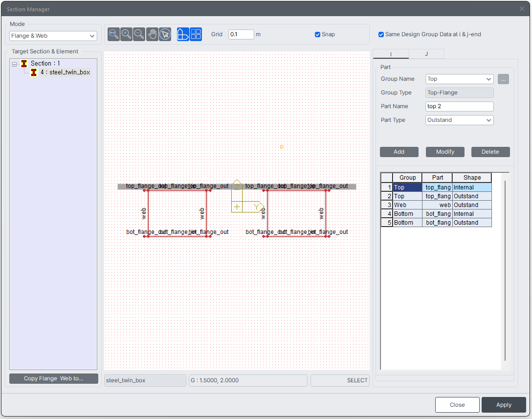Click the yellow coordinate axis origin marker
The width and height of the screenshot is (532, 419).
(x=237, y=207)
